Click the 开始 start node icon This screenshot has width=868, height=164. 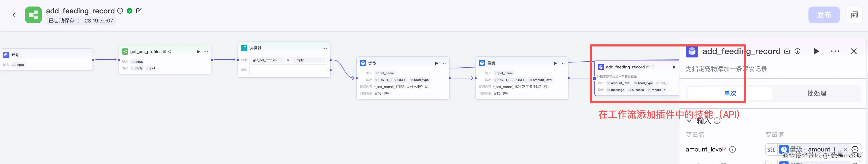(6, 55)
